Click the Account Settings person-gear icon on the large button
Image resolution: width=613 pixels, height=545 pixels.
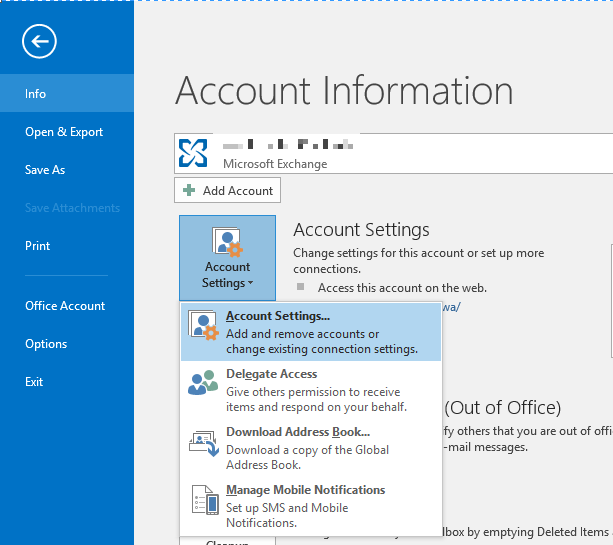pos(228,242)
